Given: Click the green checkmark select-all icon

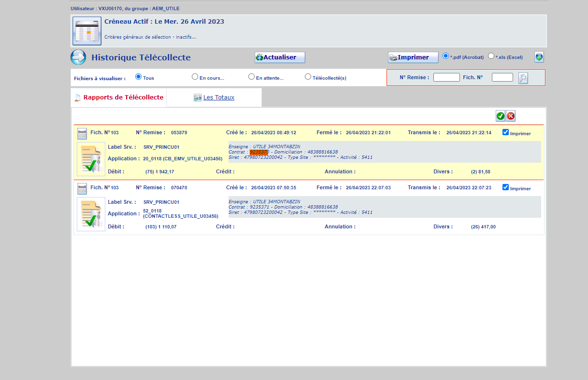Looking at the screenshot, I should 500,116.
